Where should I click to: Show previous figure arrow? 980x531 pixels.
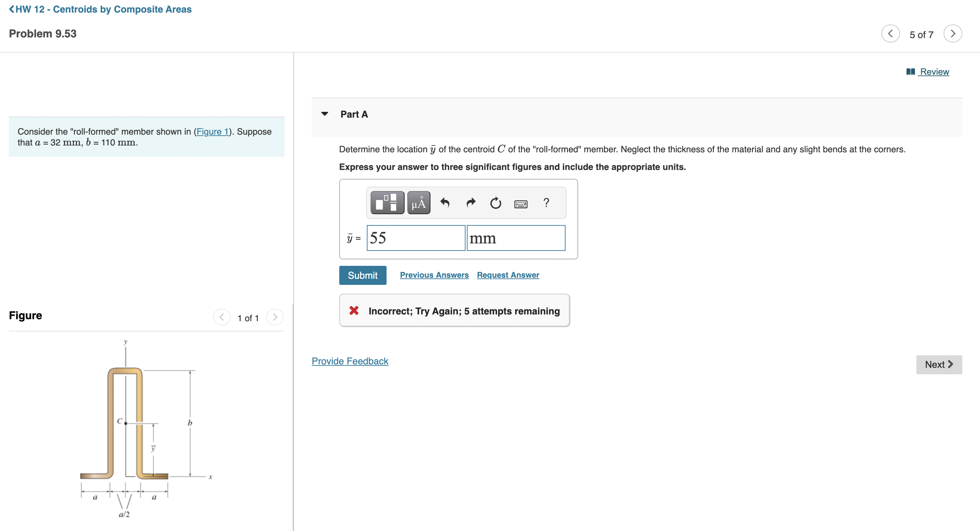pos(222,317)
